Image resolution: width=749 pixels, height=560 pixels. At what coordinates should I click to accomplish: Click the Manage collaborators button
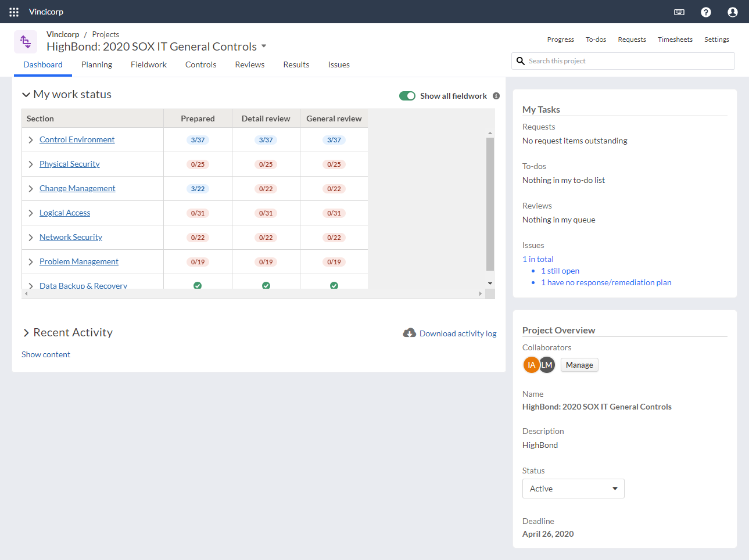point(579,365)
